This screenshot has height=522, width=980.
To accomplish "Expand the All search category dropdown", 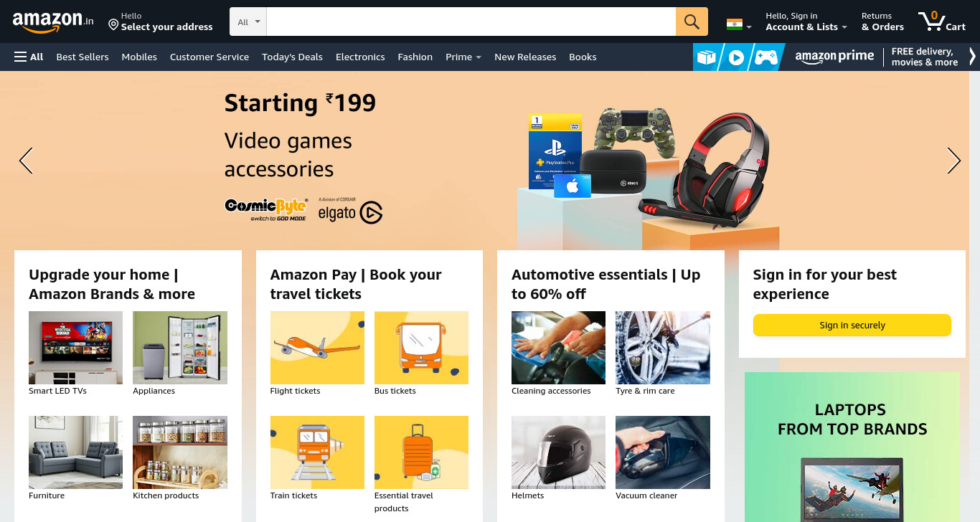I will (248, 22).
